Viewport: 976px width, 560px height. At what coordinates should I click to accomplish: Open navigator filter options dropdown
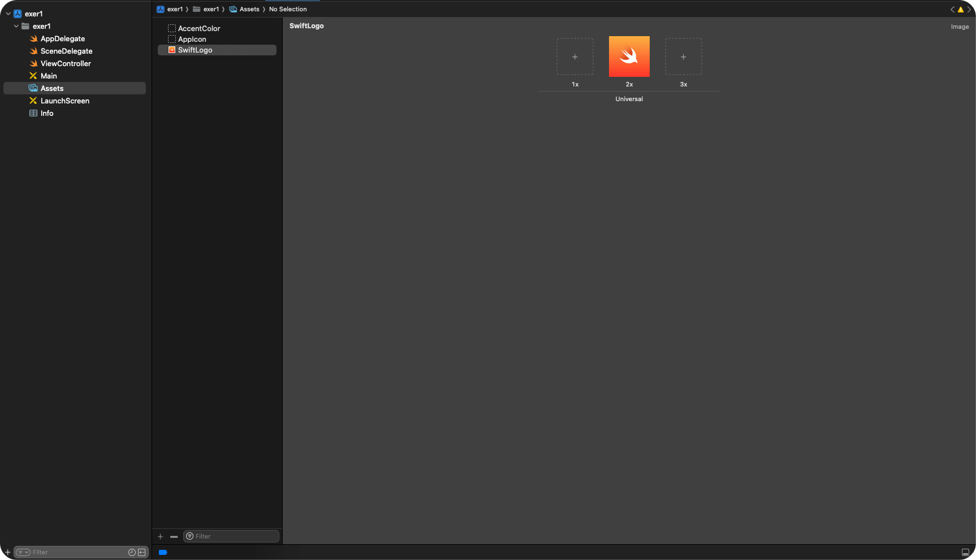(x=23, y=552)
